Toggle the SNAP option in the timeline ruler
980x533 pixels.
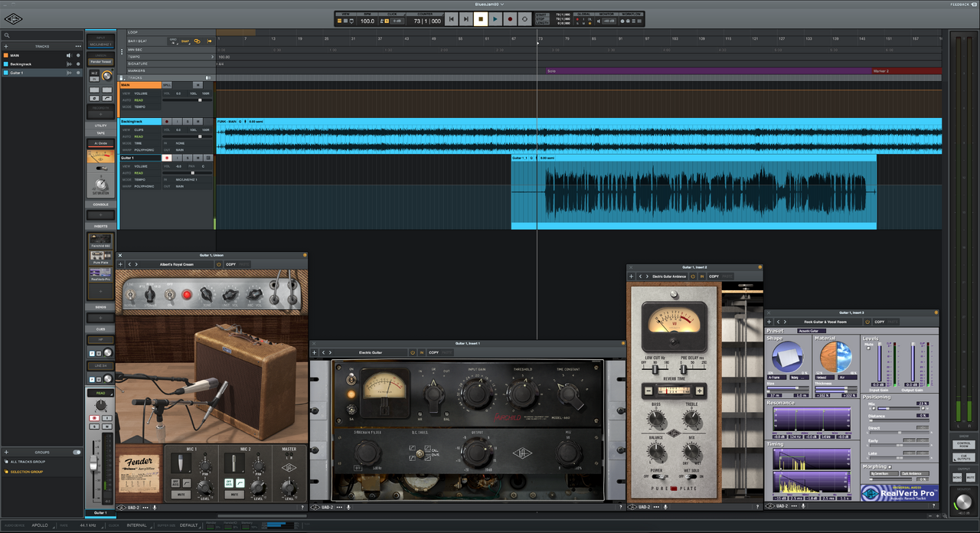(x=185, y=41)
